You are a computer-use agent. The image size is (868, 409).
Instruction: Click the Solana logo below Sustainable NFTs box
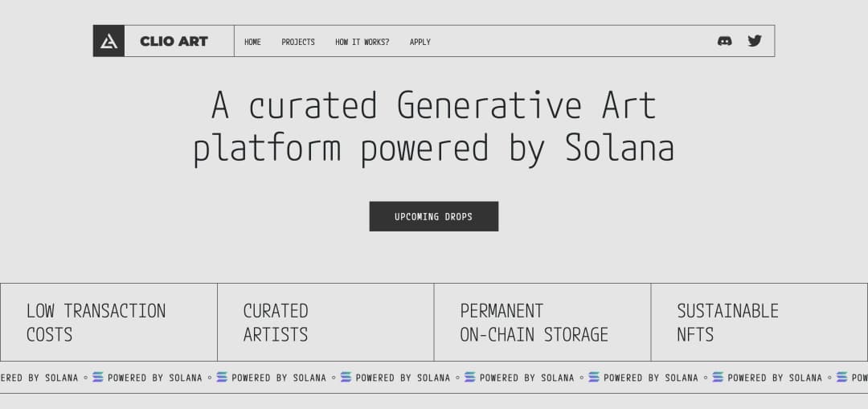click(718, 377)
